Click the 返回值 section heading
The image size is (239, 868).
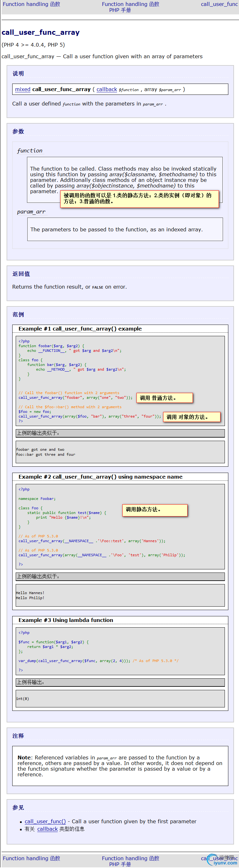(21, 274)
